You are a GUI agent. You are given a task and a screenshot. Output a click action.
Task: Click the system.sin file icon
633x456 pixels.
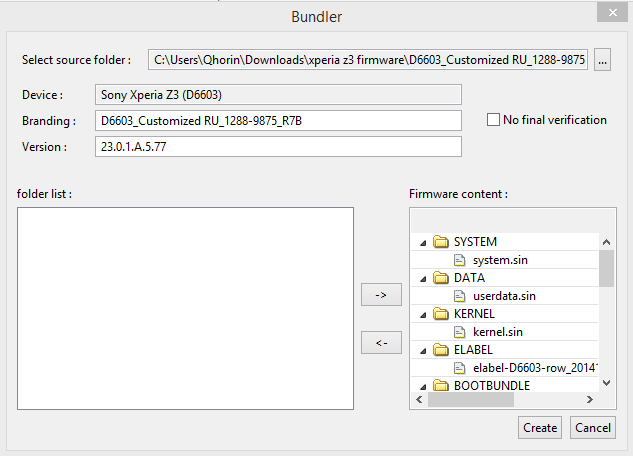click(459, 260)
